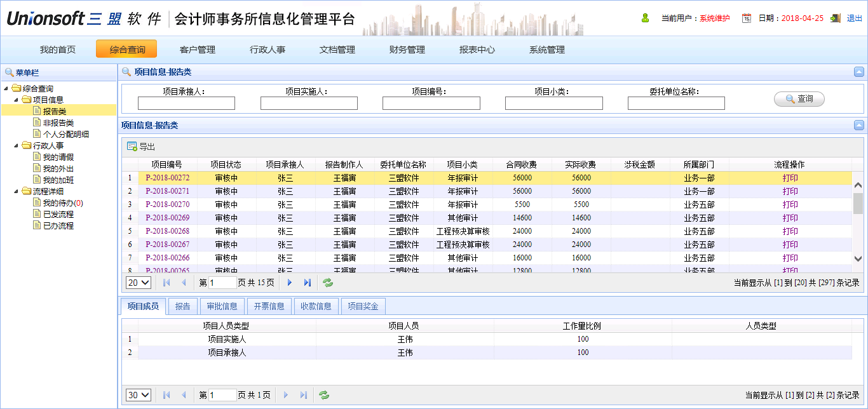
Task: Open the 我的首页 menu
Action: point(58,50)
